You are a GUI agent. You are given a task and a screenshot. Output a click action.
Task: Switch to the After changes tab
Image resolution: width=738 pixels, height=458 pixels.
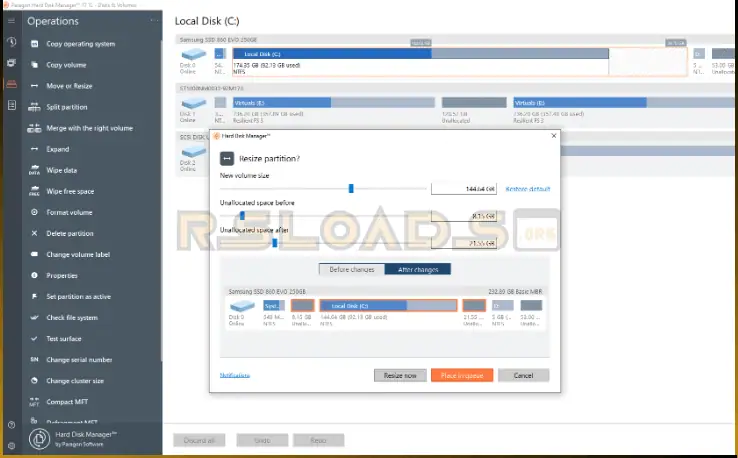pyautogui.click(x=418, y=269)
